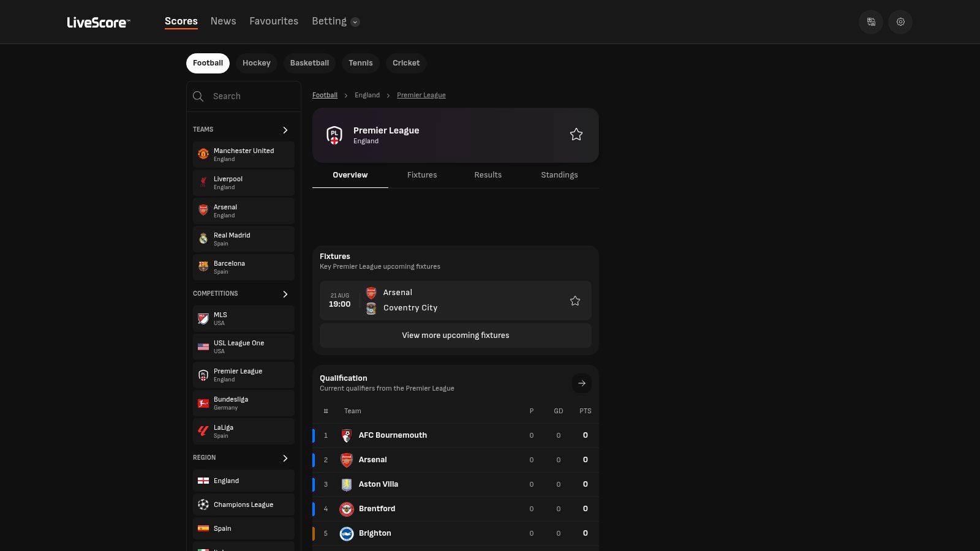Image resolution: width=980 pixels, height=551 pixels.
Task: Click the MLS logo icon
Action: pyautogui.click(x=203, y=318)
